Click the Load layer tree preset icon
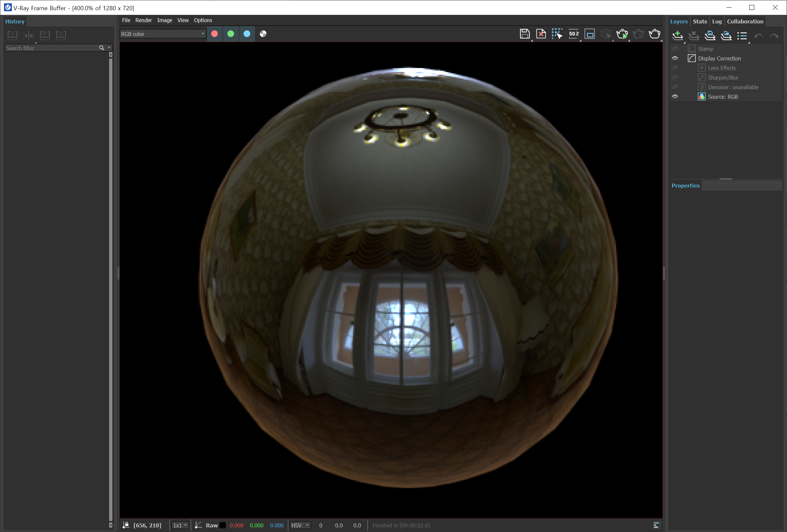 click(726, 36)
